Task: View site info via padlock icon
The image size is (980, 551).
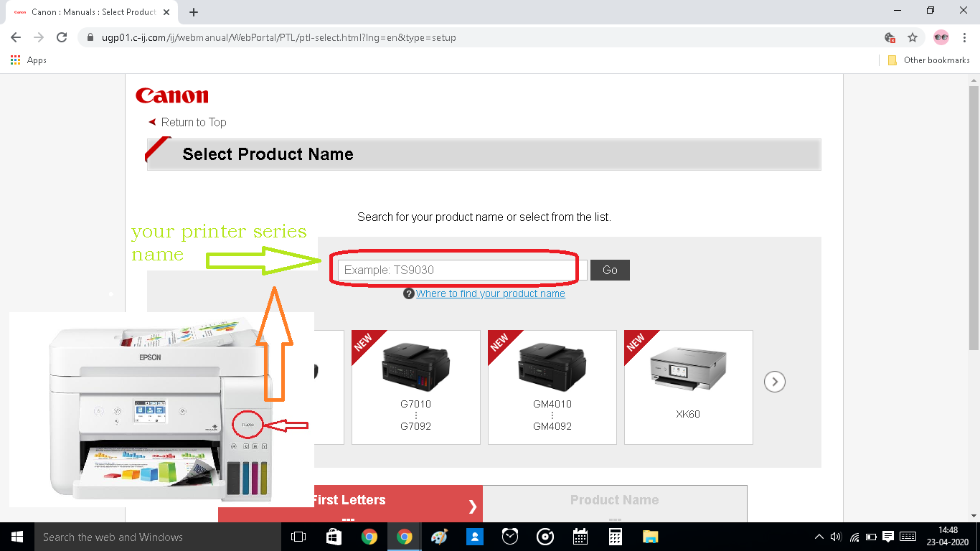Action: click(90, 37)
